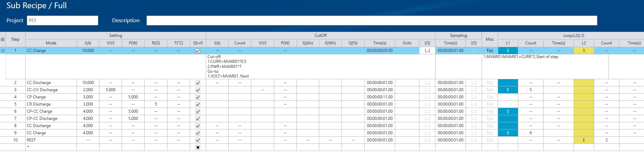The image size is (644, 152).
Task: Click the Mode column header
Action: [51, 43]
